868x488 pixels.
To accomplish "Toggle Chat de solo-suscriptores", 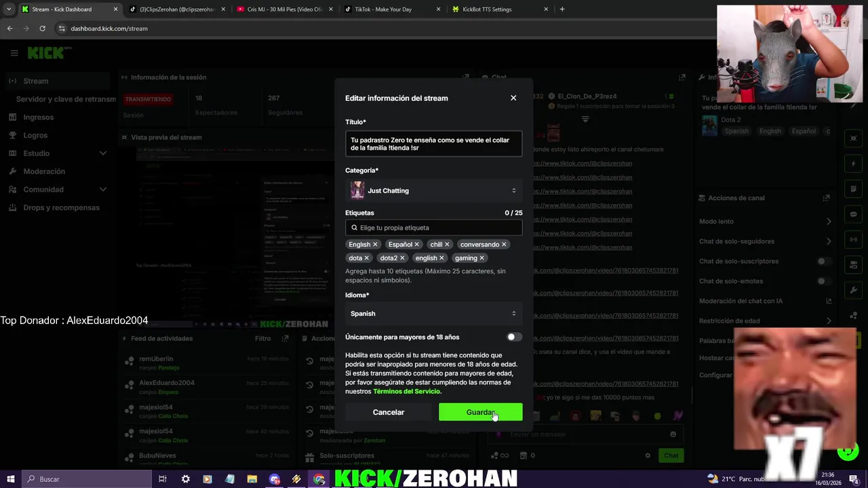I will pos(824,262).
